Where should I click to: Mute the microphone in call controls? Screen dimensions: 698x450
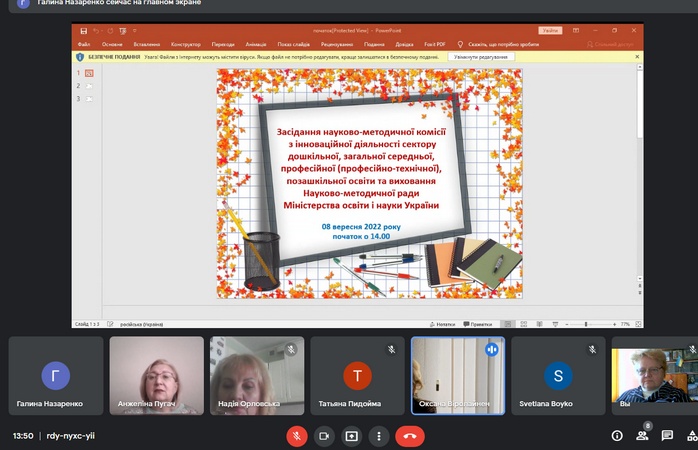coord(297,436)
